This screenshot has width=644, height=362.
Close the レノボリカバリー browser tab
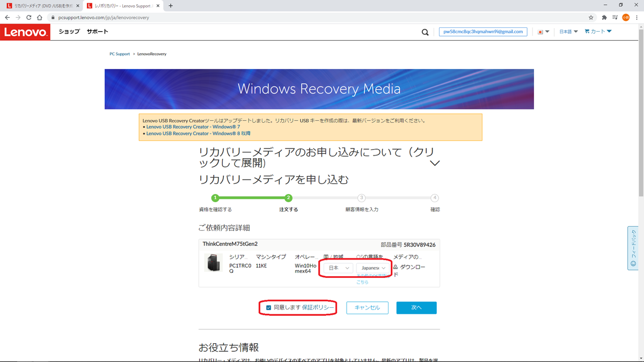(x=157, y=5)
